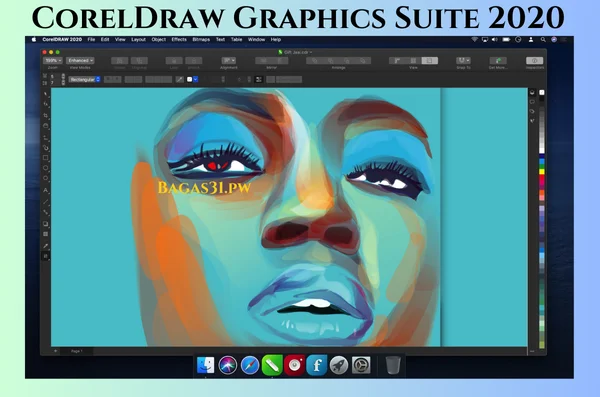
Task: Open the Bitmaps menu
Action: [201, 39]
